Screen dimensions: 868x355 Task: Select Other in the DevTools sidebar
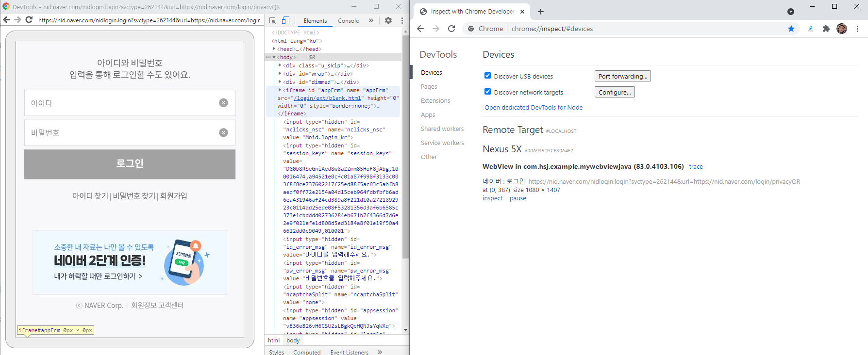pyautogui.click(x=429, y=157)
